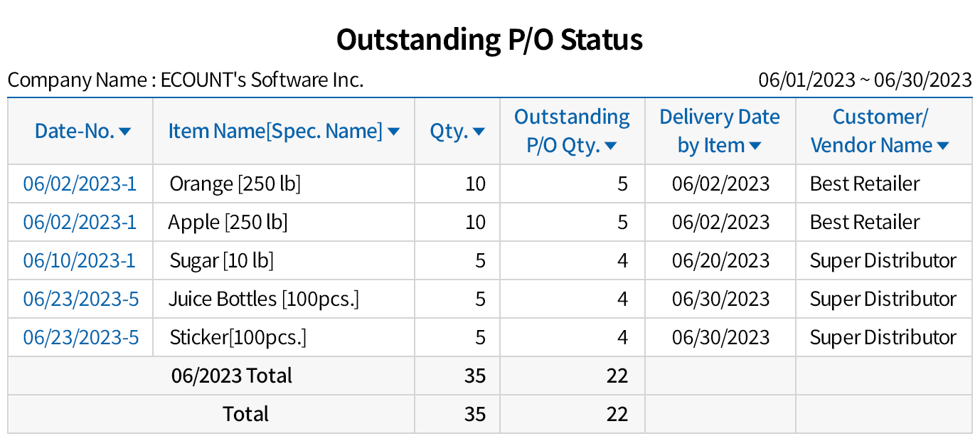Open the Item Name[Spec. Name] sort dropdown

393,132
